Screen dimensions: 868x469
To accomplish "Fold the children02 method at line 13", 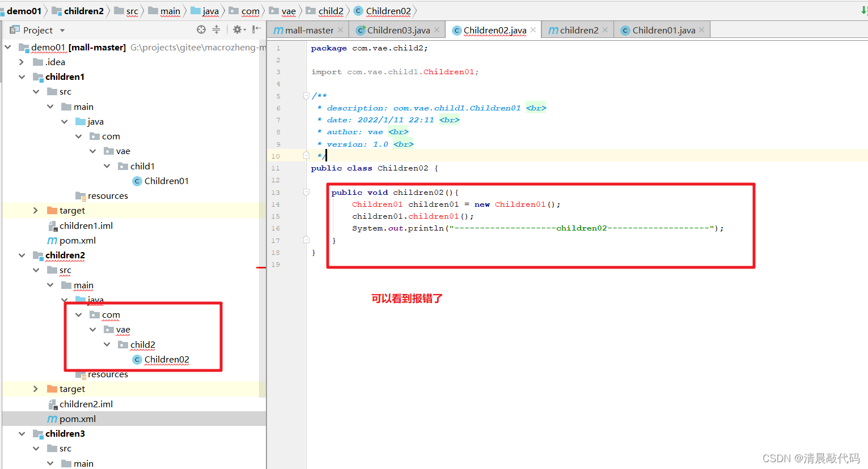I will point(306,193).
